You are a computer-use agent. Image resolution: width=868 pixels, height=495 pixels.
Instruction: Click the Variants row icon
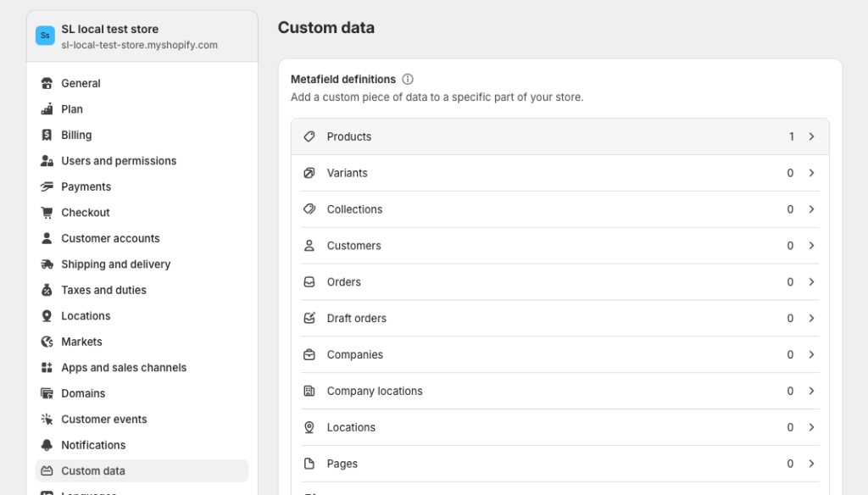pyautogui.click(x=309, y=173)
